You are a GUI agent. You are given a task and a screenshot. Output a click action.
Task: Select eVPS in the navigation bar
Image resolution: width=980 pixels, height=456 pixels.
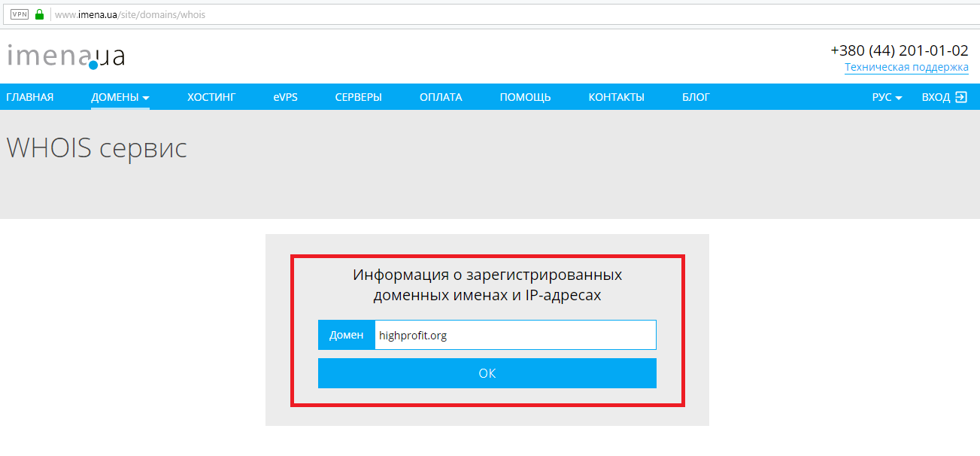[285, 97]
